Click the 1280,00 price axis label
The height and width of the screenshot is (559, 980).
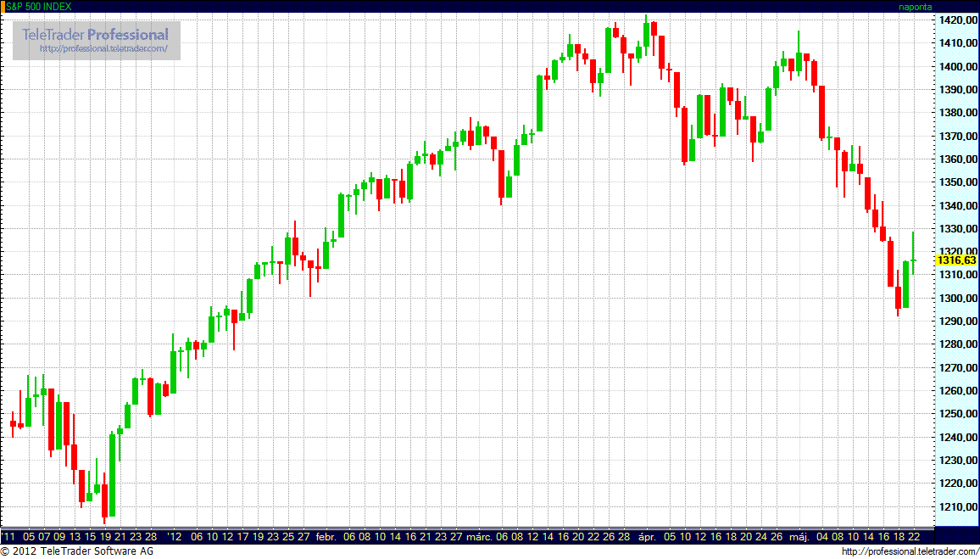point(958,344)
